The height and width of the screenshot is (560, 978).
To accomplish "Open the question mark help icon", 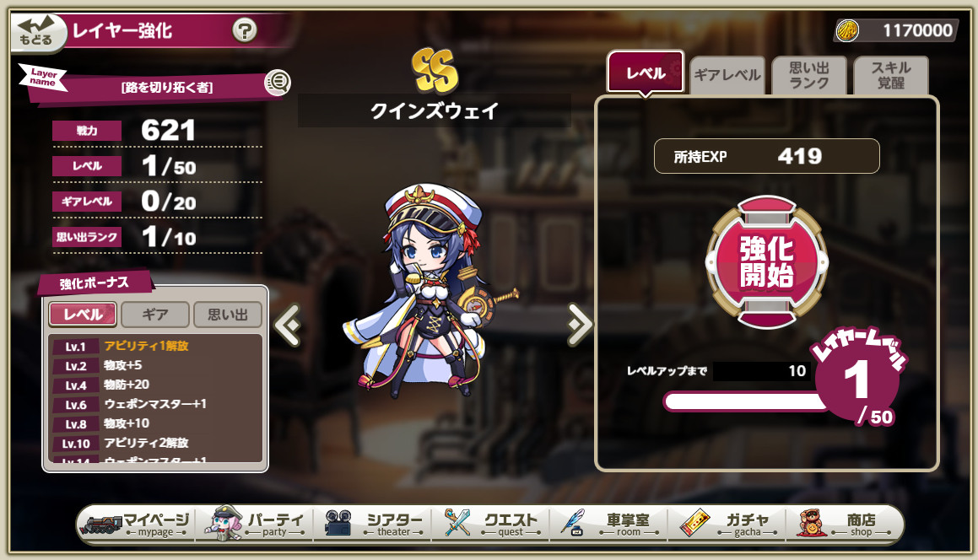I will pyautogui.click(x=245, y=30).
